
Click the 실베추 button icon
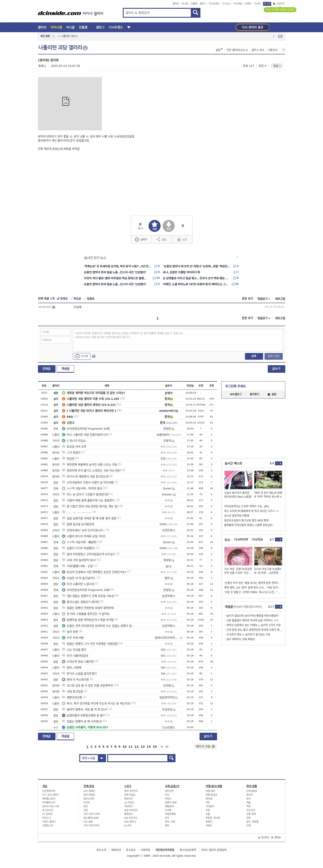[141, 240]
